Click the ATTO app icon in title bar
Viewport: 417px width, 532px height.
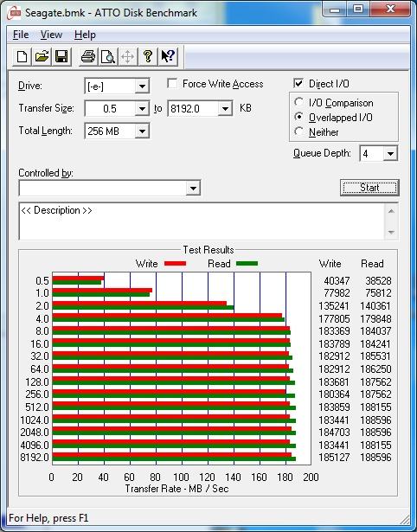click(x=14, y=13)
